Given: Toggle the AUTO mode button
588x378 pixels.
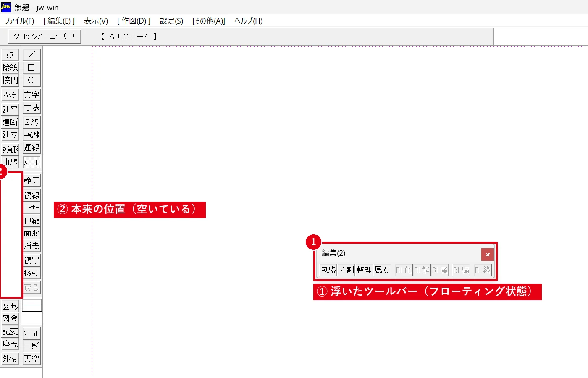Looking at the screenshot, I should [x=31, y=163].
